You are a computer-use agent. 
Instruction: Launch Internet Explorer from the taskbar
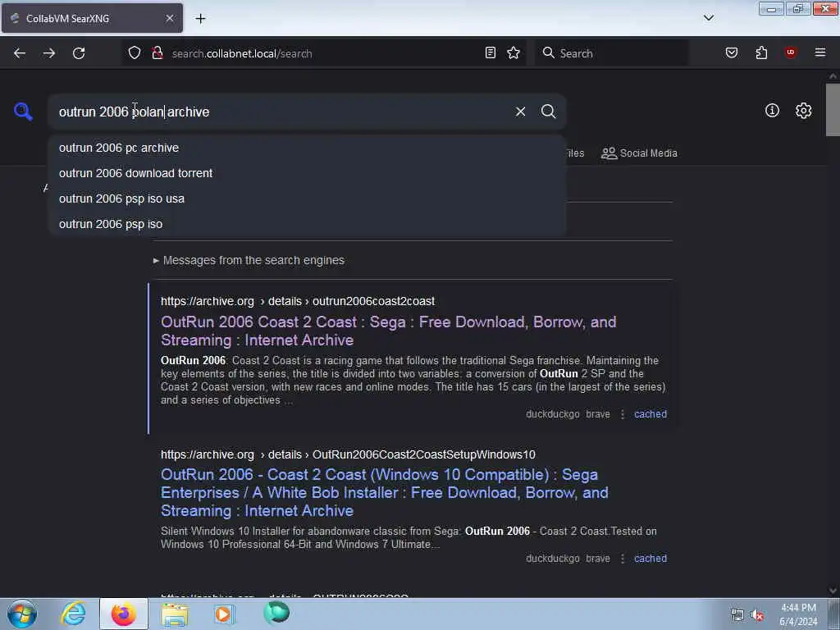[x=73, y=614]
